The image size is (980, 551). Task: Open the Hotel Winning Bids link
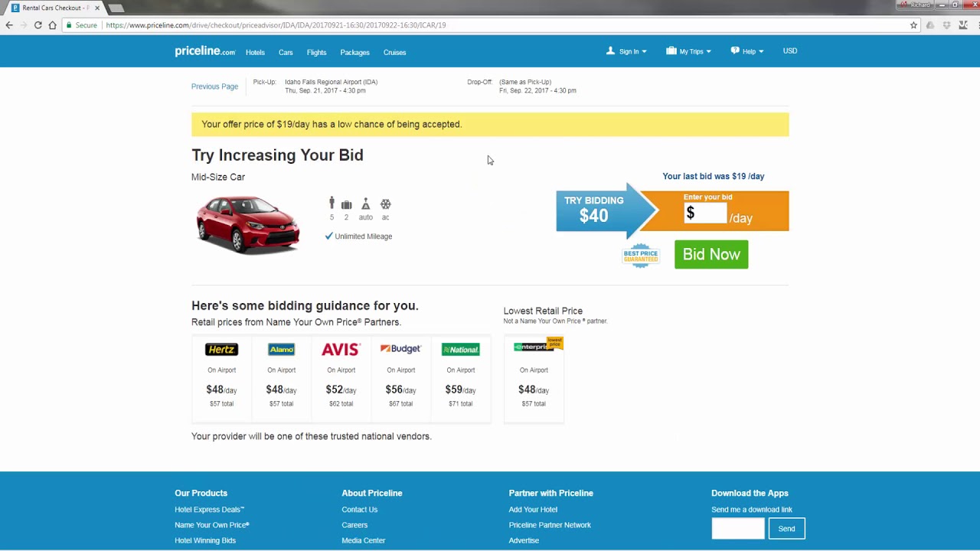tap(205, 540)
